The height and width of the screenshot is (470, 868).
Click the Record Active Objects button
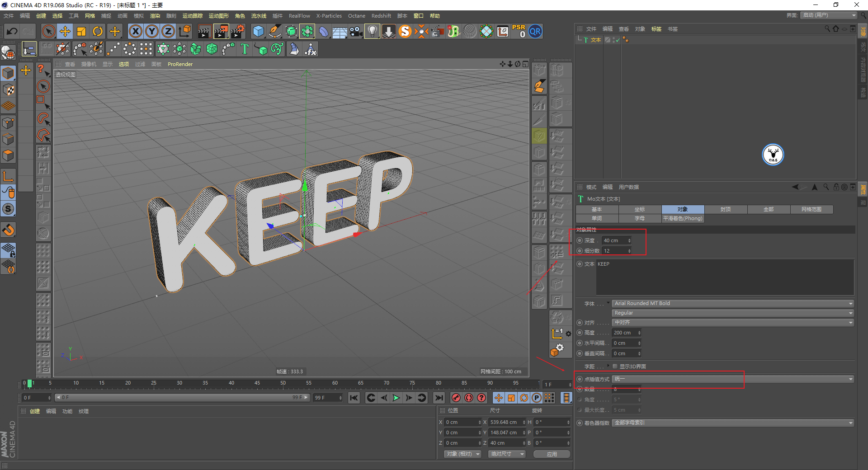(x=456, y=398)
